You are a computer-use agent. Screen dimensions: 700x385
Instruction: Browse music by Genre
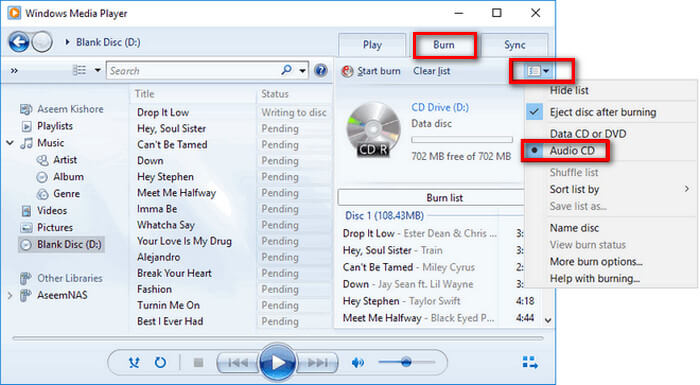58,194
